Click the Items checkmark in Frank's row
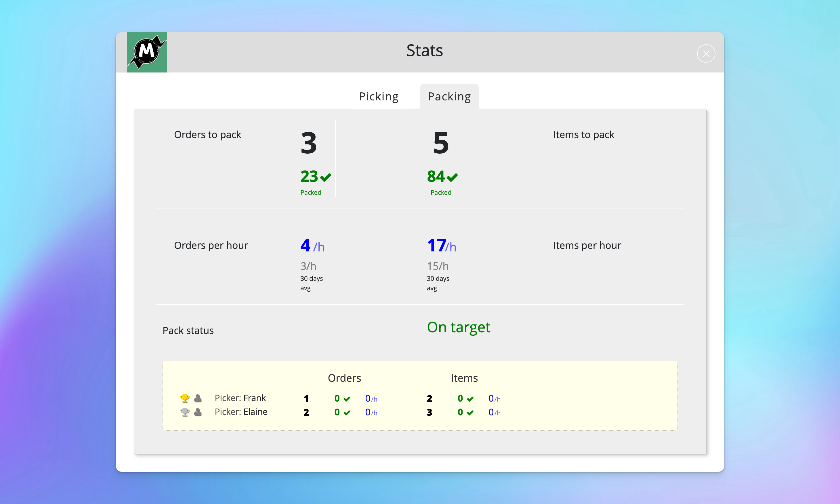This screenshot has height=504, width=840. click(470, 399)
